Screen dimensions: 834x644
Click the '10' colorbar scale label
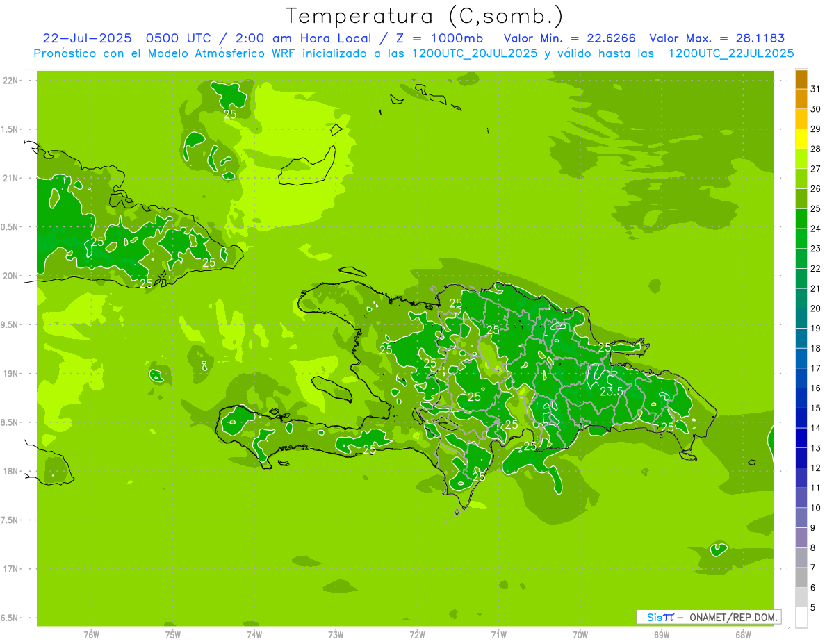pyautogui.click(x=815, y=508)
